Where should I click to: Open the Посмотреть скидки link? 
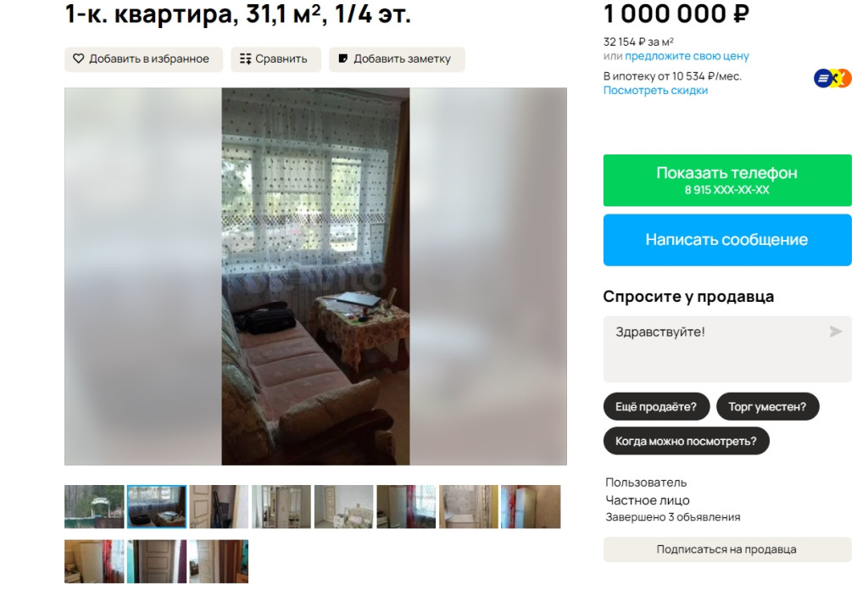655,90
